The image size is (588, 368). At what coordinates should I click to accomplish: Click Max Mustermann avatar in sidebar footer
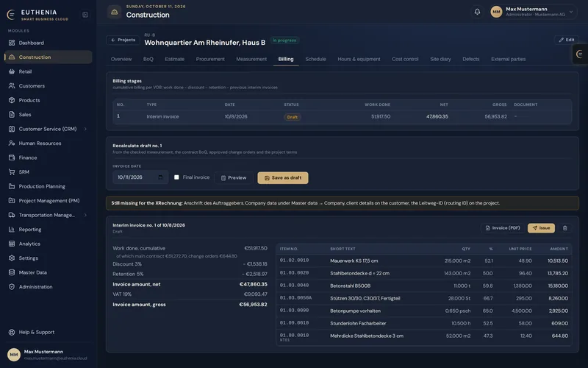[x=14, y=355]
